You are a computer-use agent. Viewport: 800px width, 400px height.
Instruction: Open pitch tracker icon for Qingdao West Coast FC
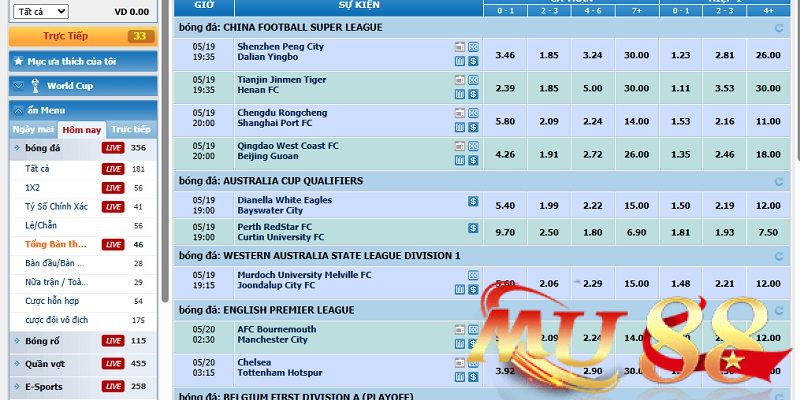pos(473,146)
